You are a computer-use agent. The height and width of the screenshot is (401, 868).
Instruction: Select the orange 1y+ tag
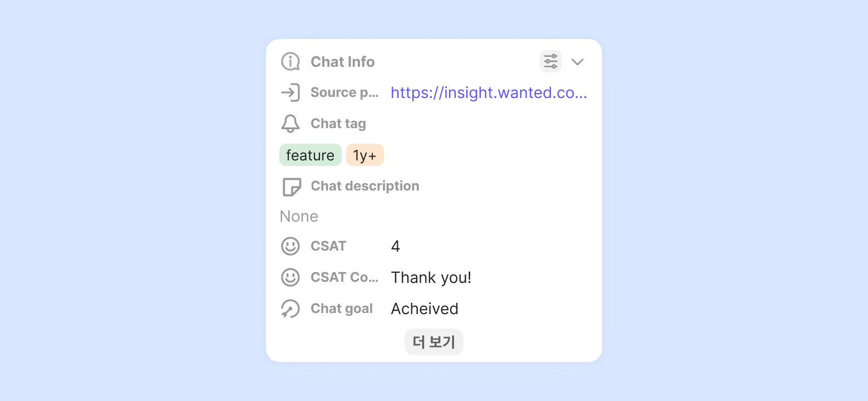[364, 155]
